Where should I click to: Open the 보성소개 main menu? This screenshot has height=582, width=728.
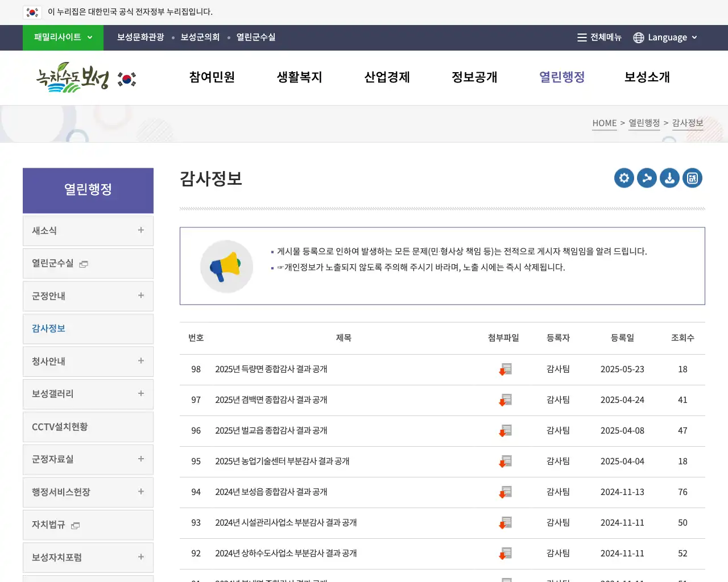coord(647,77)
